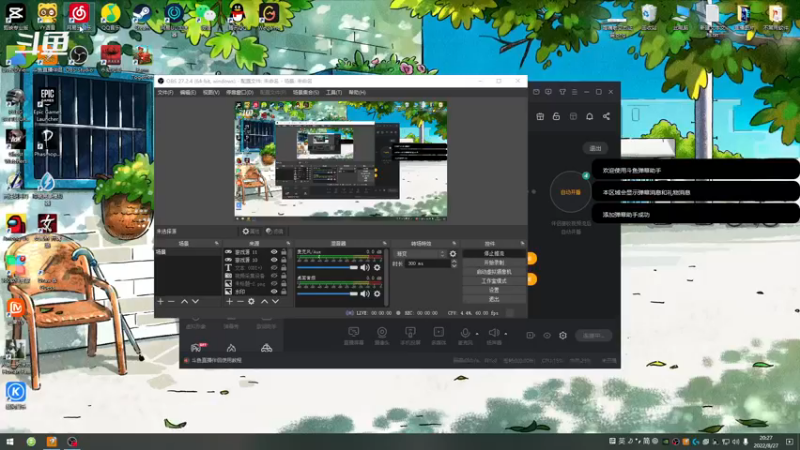Open source properties with the sources gear icon
This screenshot has width=800, height=450.
[251, 302]
